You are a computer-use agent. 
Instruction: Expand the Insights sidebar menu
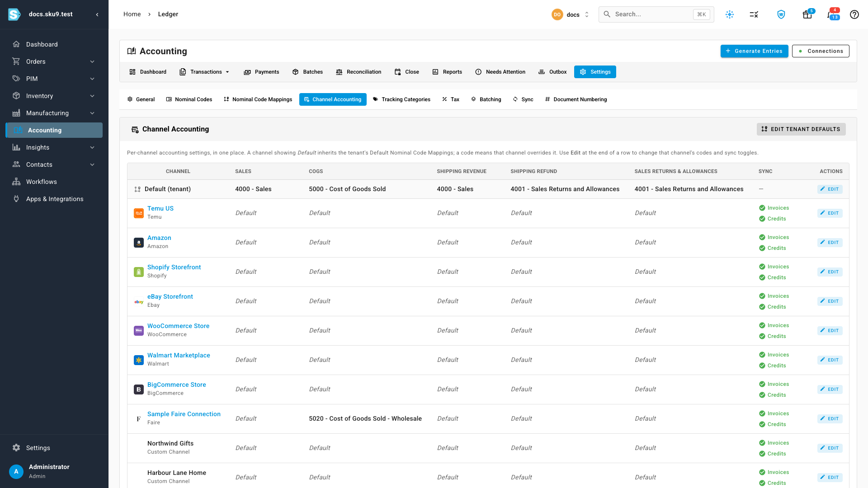coord(54,147)
